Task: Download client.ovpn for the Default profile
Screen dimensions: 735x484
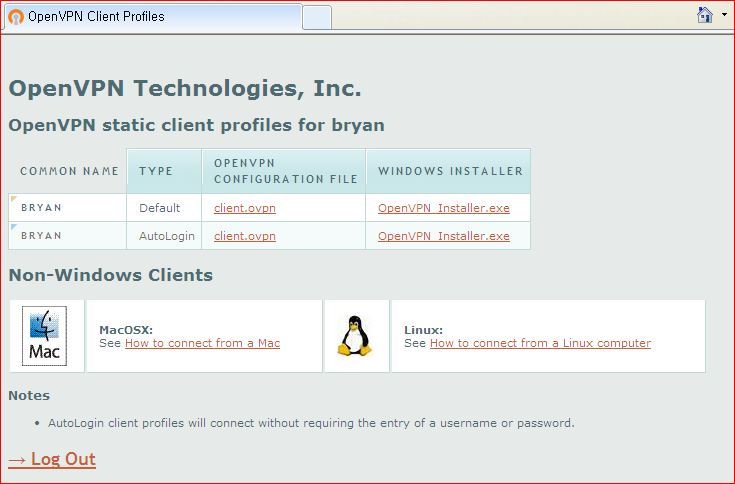Action: (245, 208)
